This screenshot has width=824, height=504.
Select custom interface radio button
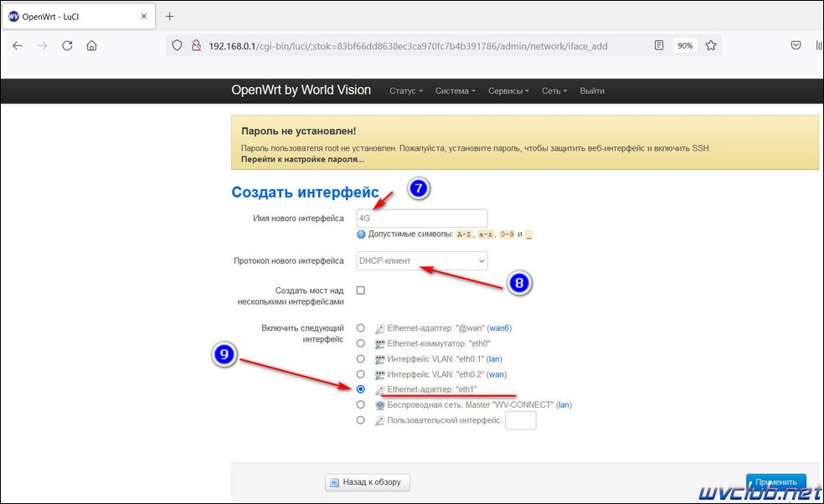(x=360, y=420)
